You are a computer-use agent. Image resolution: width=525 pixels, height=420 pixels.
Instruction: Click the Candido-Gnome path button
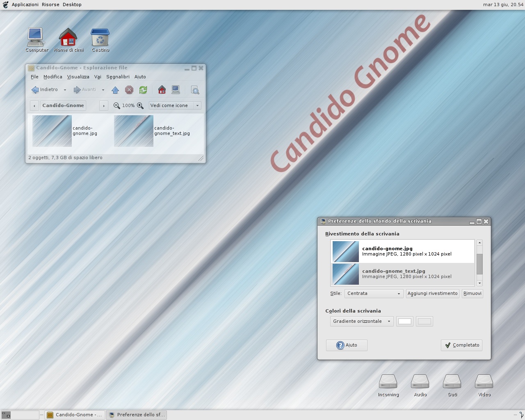pos(63,105)
